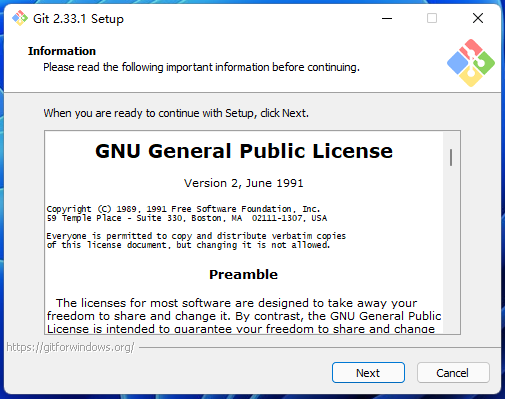The height and width of the screenshot is (399, 505).
Task: Click the 'Everyone is permitted to copy' line
Action: 196,236
